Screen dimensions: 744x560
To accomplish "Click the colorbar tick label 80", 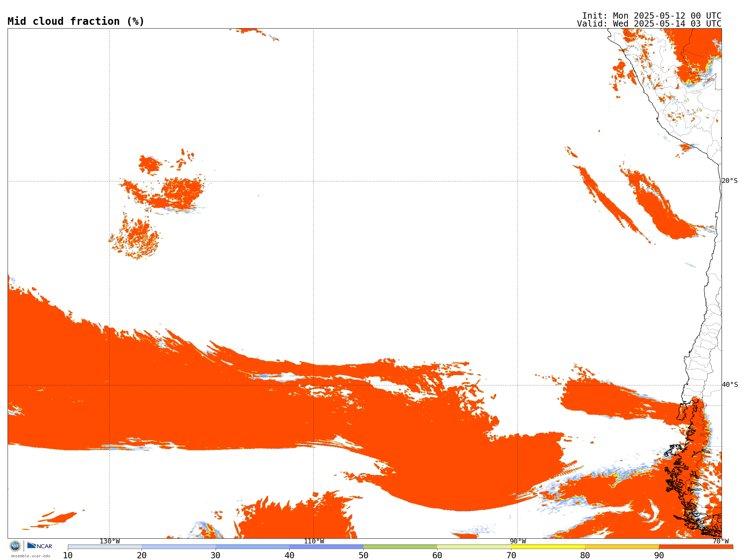I will 585,556.
